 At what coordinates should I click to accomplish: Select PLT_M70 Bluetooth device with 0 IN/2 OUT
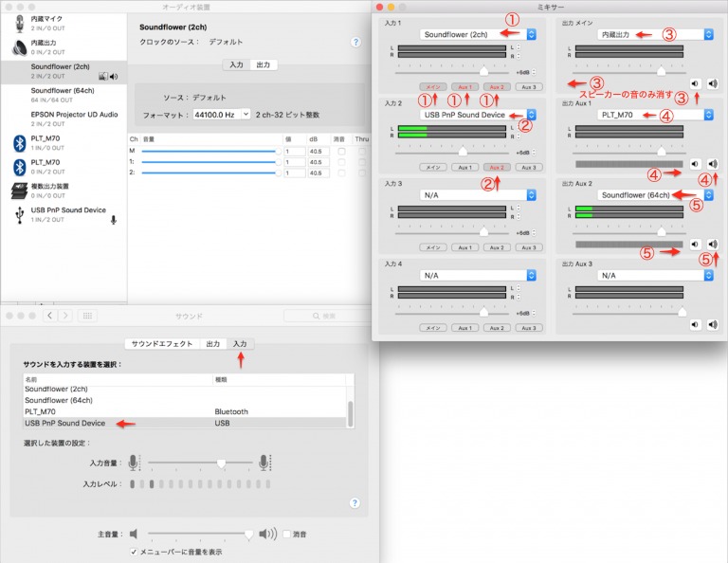coord(64,167)
